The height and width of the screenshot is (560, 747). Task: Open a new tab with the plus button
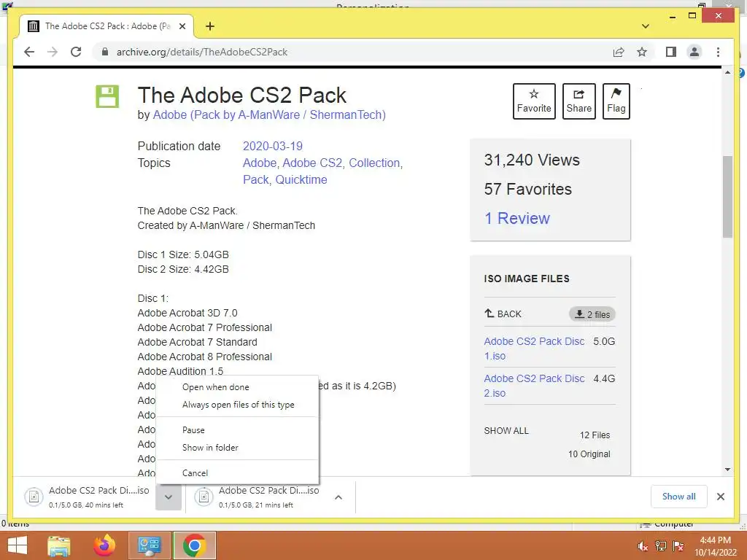pyautogui.click(x=209, y=26)
